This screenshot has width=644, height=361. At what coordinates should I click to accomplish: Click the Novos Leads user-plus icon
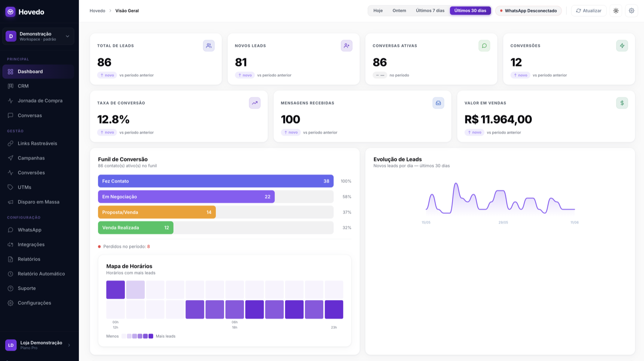tap(346, 46)
